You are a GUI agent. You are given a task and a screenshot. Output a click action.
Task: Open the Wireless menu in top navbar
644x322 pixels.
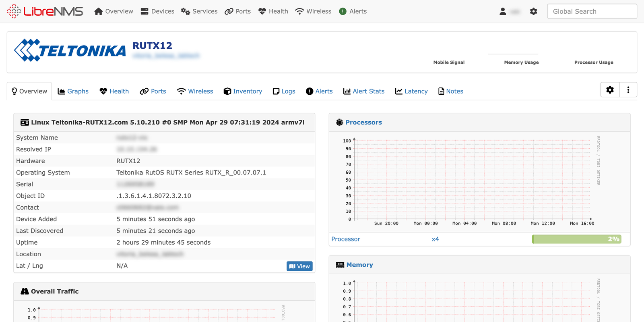click(x=313, y=11)
